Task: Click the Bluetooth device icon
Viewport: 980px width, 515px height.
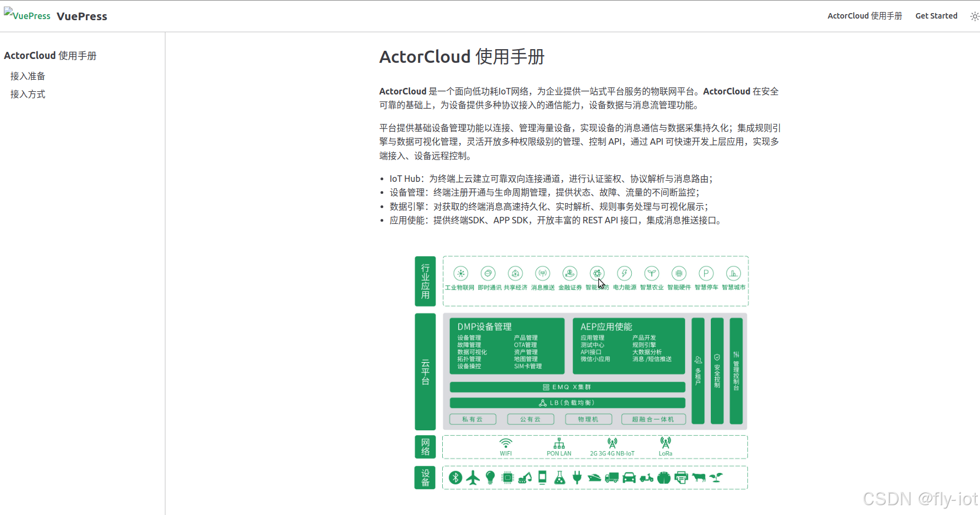Action: tap(456, 478)
